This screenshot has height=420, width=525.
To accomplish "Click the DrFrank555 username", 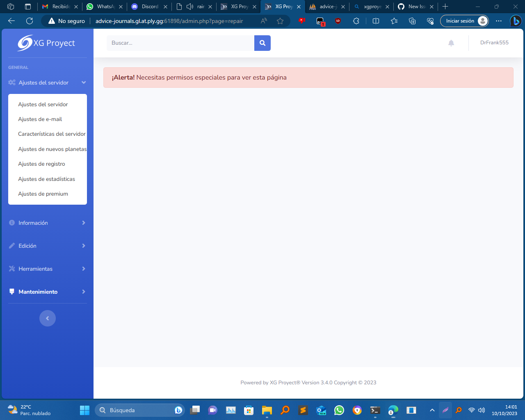I will coord(494,43).
